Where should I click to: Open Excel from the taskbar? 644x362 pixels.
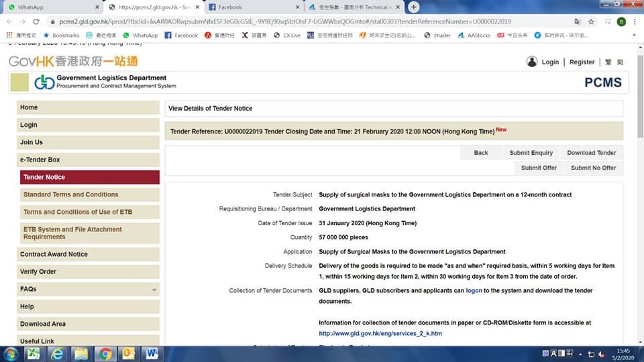pyautogui.click(x=34, y=354)
